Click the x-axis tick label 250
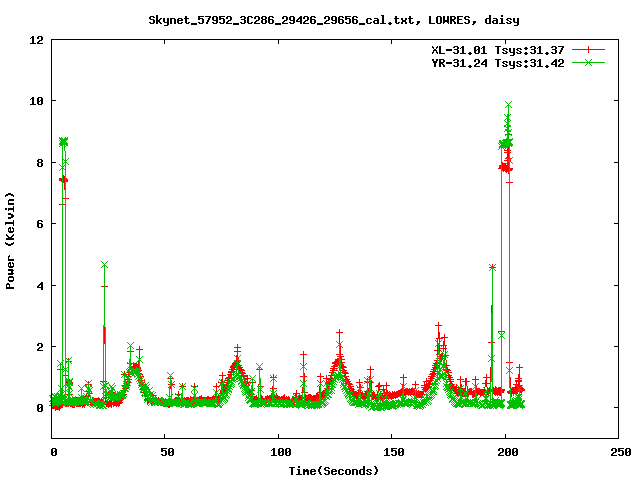 [621, 452]
